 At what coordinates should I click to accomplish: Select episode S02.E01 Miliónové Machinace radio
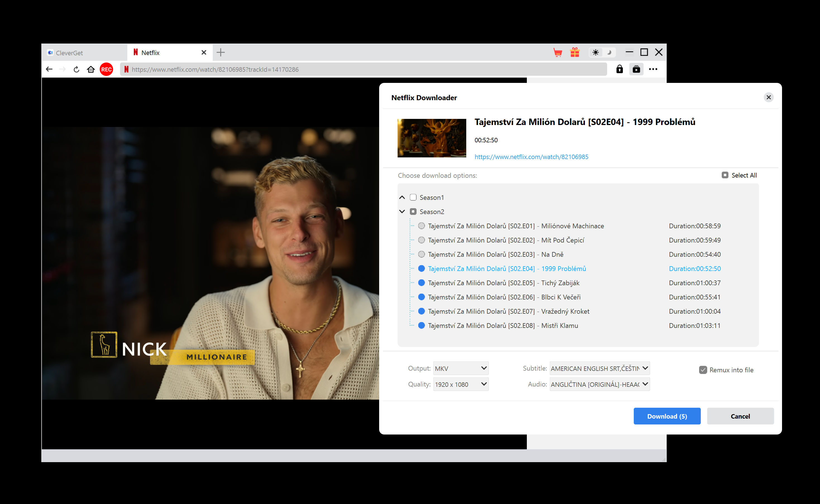pos(422,226)
